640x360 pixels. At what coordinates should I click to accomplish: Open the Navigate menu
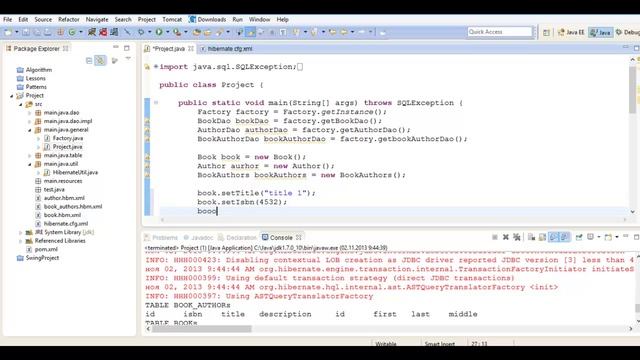tap(97, 19)
